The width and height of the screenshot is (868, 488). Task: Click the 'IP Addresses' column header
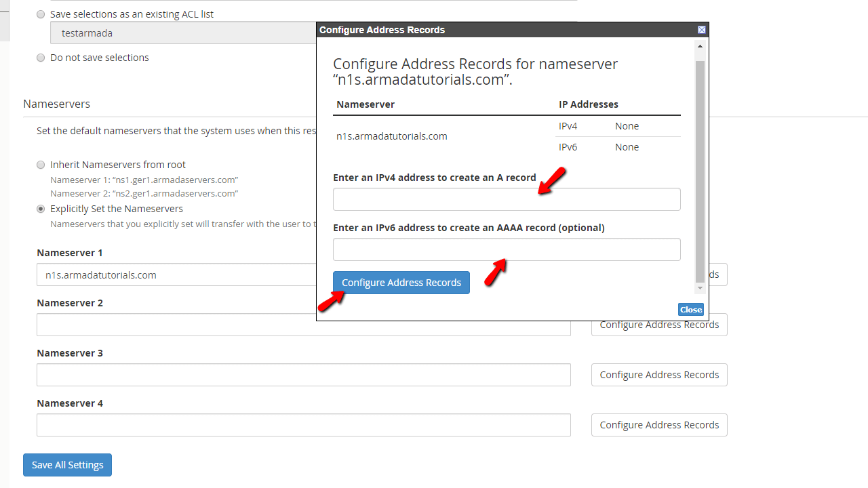(x=589, y=104)
